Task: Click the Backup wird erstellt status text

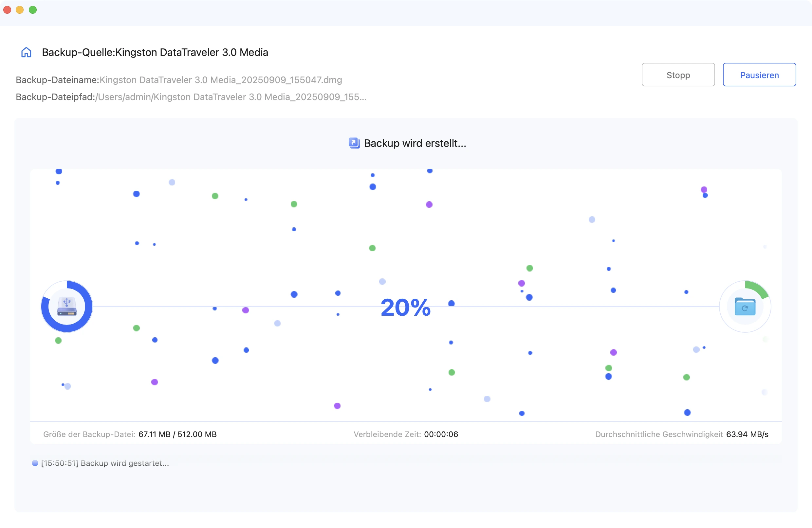Action: [415, 143]
